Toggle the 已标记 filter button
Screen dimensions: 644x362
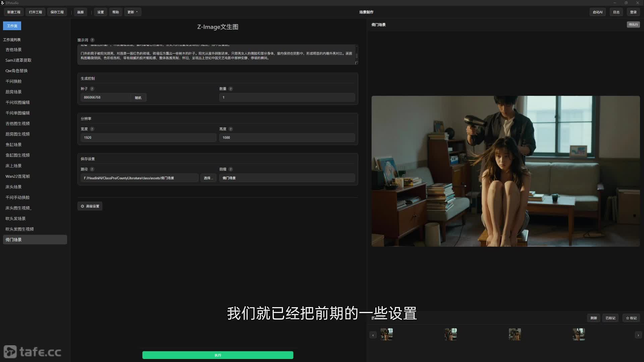click(610, 318)
